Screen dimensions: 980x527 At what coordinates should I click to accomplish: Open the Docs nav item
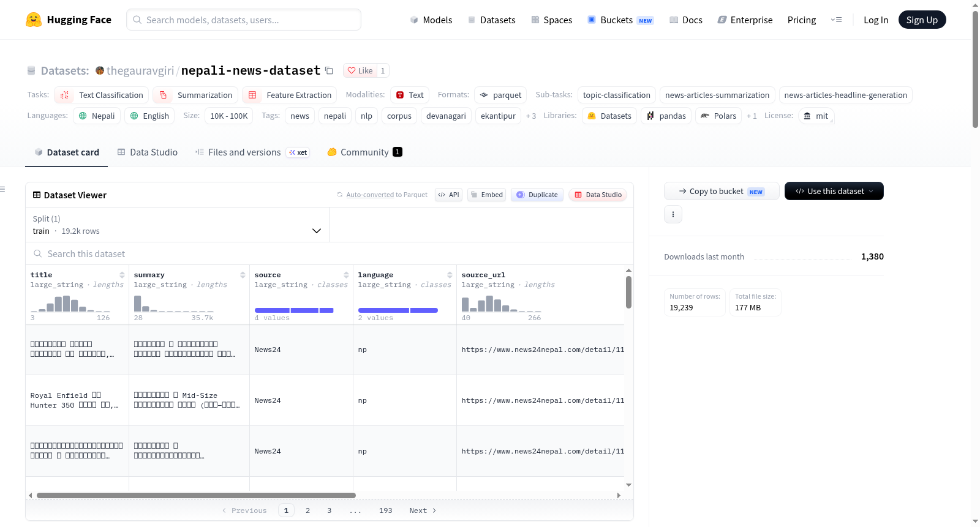tap(686, 20)
